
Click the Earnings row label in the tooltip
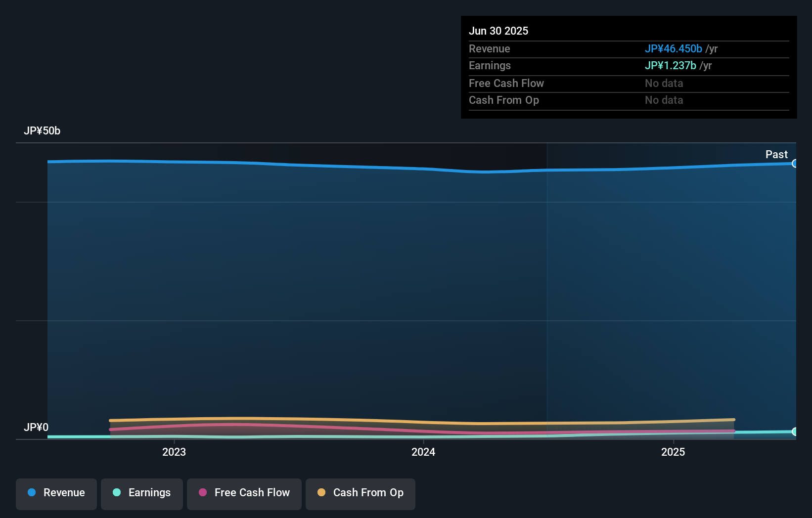tap(490, 66)
